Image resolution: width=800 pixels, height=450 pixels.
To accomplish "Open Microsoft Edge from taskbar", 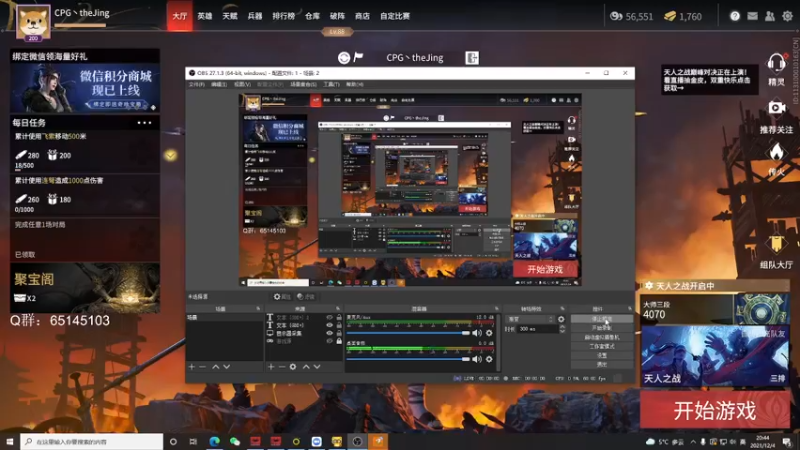I will tap(214, 441).
